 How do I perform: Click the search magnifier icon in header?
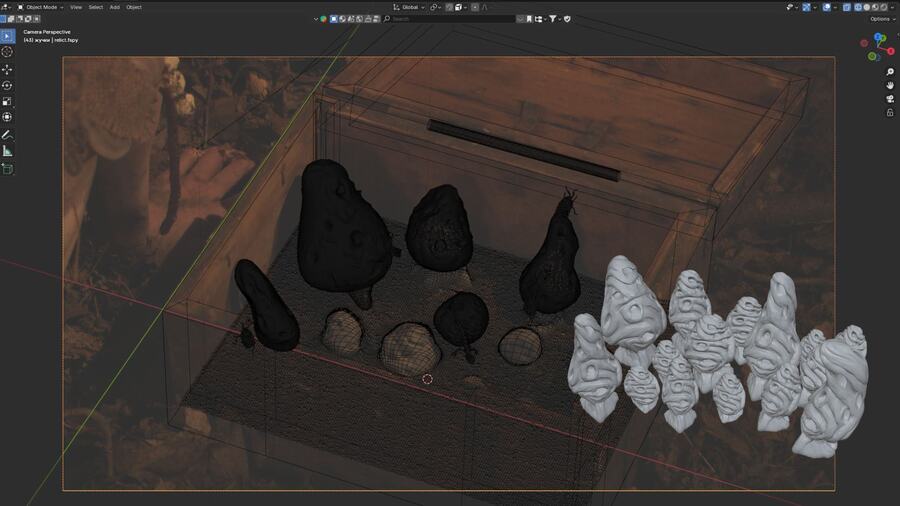click(x=386, y=19)
